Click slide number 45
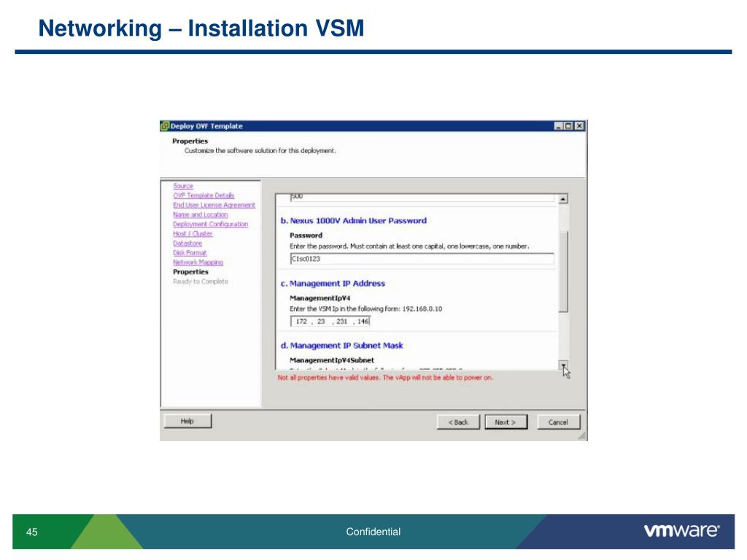747x560 pixels. tap(32, 532)
